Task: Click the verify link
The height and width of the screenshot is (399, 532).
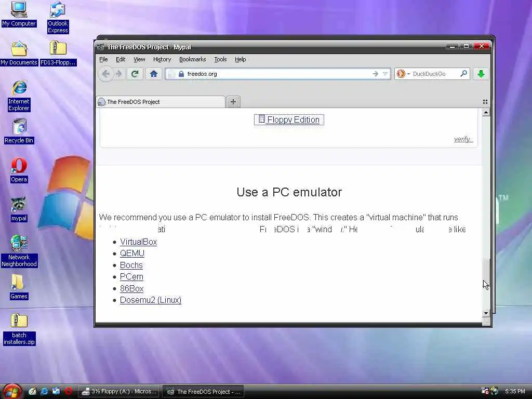Action: [x=463, y=139]
